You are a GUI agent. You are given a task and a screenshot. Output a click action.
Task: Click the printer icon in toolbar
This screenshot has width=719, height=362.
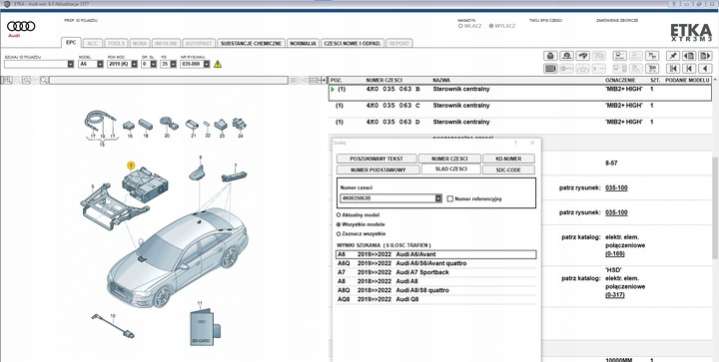550,56
